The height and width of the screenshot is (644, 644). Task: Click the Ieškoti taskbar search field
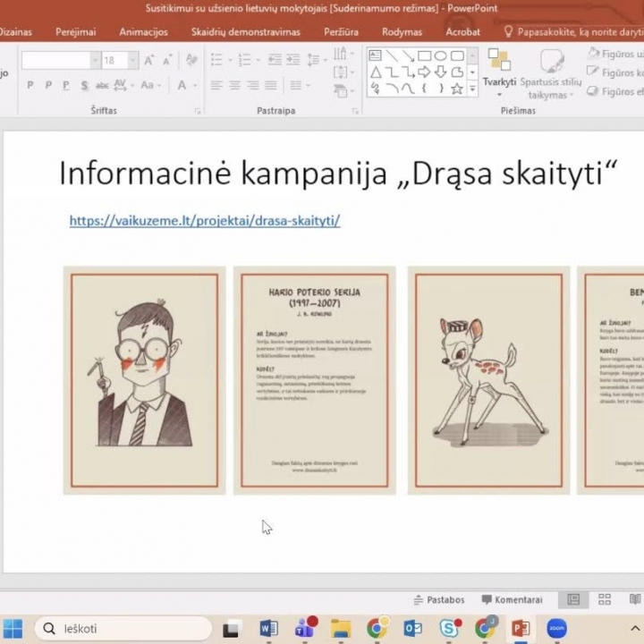pyautogui.click(x=123, y=628)
